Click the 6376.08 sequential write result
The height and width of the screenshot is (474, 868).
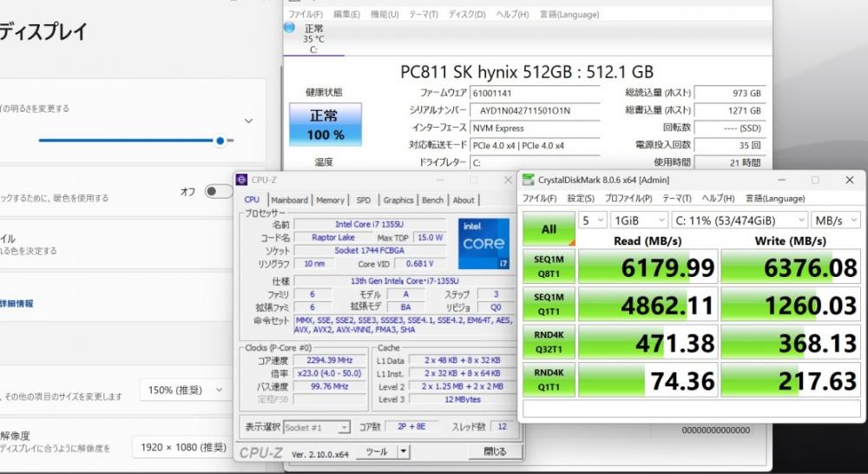(x=792, y=267)
